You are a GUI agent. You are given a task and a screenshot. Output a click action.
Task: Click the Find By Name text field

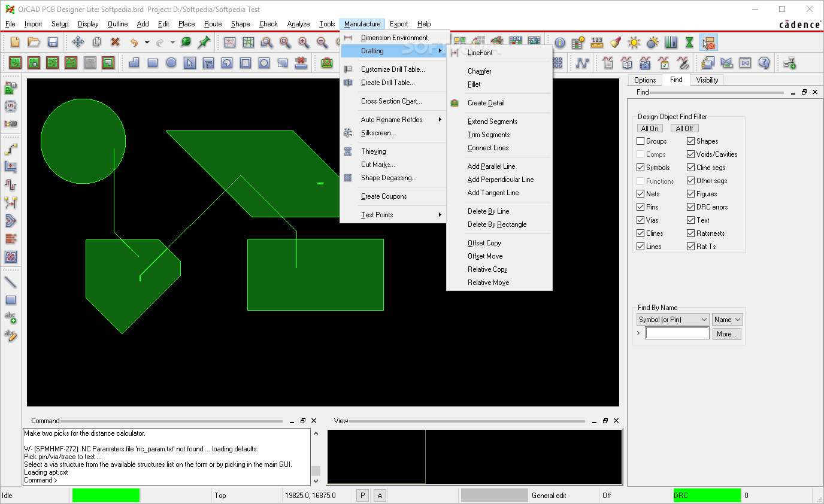click(677, 333)
